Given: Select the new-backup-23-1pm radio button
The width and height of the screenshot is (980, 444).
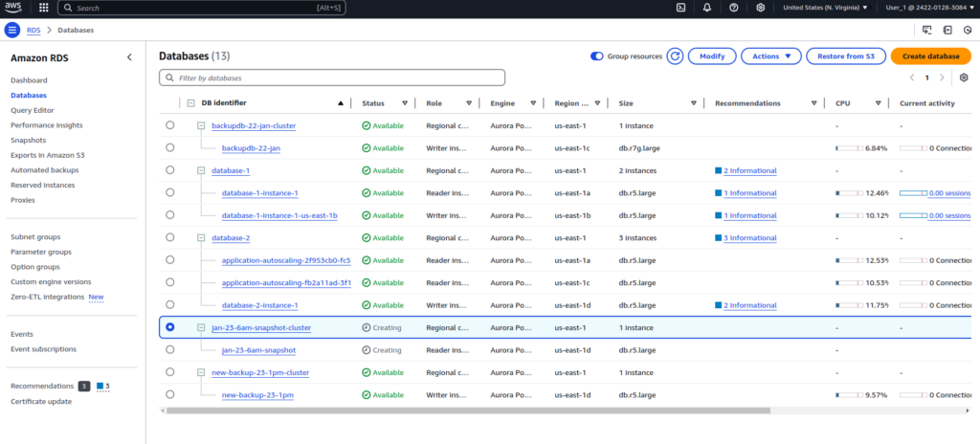Looking at the screenshot, I should pos(170,394).
